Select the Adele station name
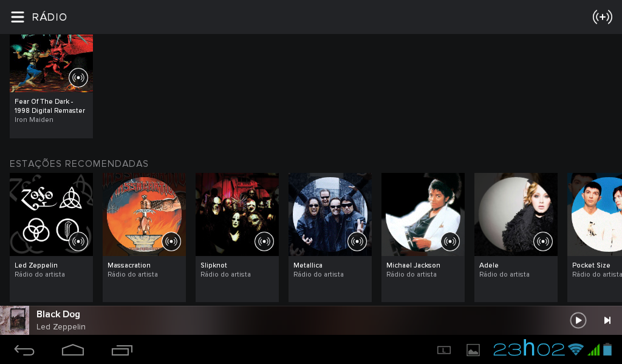The image size is (622, 364). click(489, 265)
